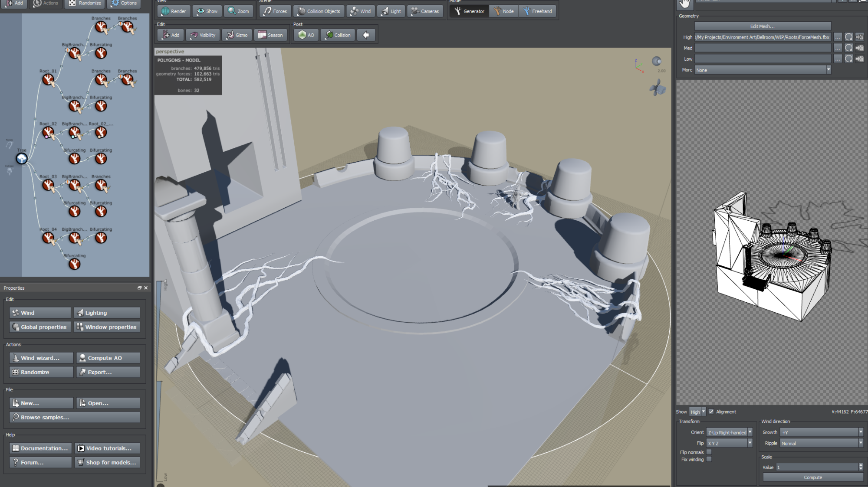The height and width of the screenshot is (487, 868).
Task: Reload the High mesh file
Action: [x=848, y=37]
